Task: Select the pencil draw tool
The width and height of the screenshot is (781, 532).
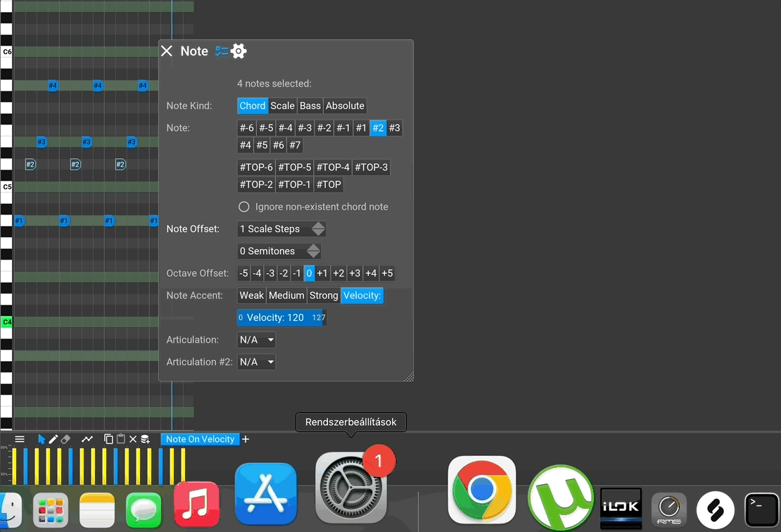Action: pos(53,439)
